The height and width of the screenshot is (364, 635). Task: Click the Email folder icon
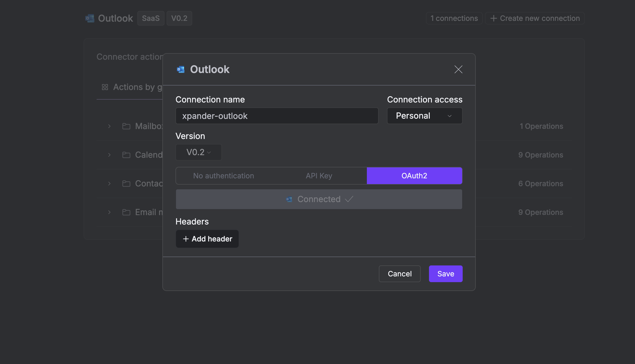126,212
